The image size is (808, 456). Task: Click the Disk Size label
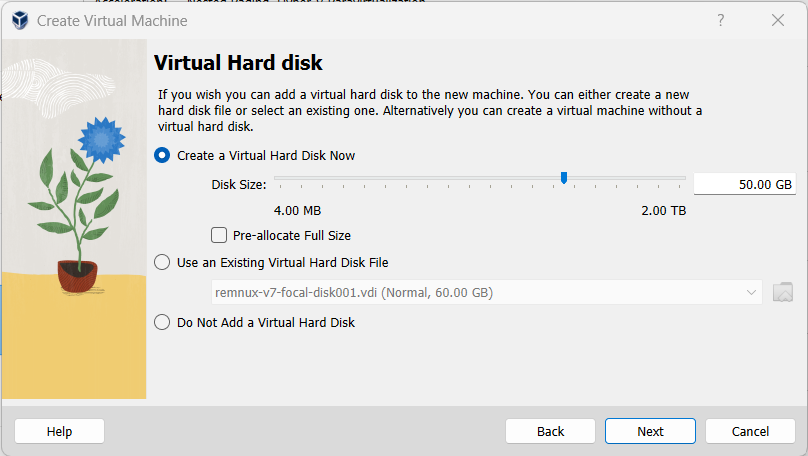pos(239,184)
